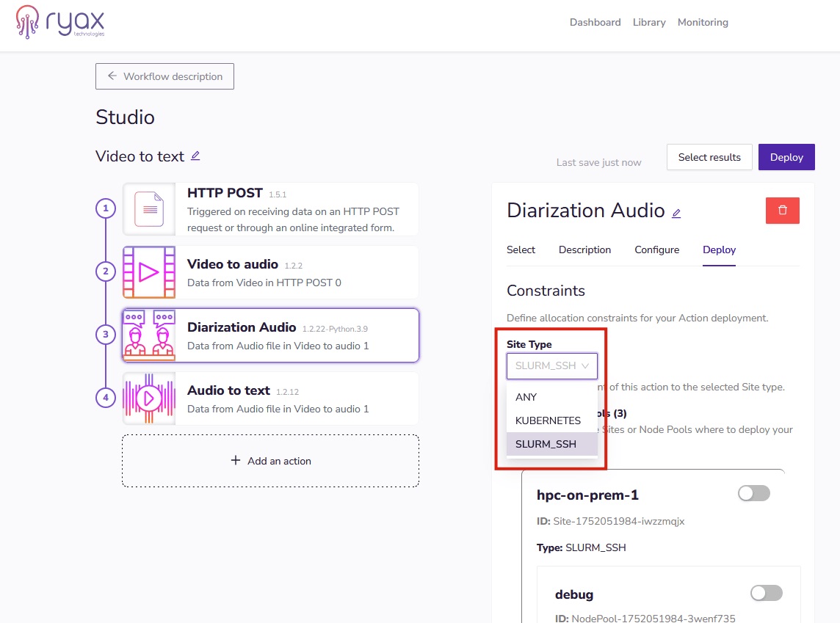840x623 pixels.
Task: Click the Add an action box
Action: (270, 461)
